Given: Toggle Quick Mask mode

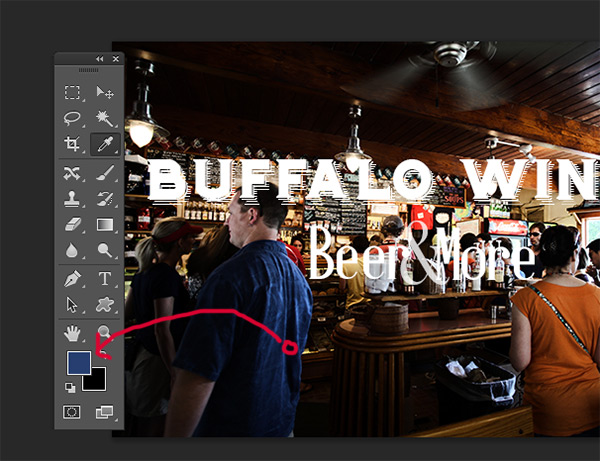Looking at the screenshot, I should (72, 411).
